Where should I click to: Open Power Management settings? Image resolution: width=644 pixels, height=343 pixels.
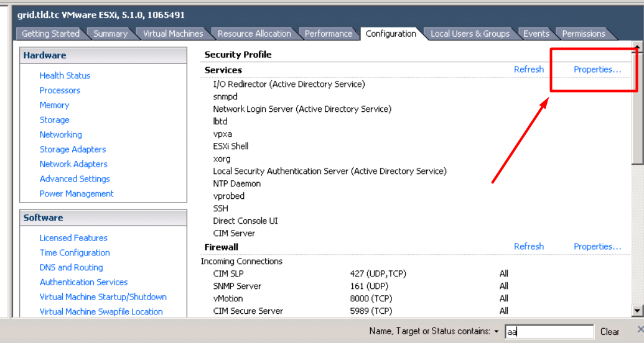77,194
